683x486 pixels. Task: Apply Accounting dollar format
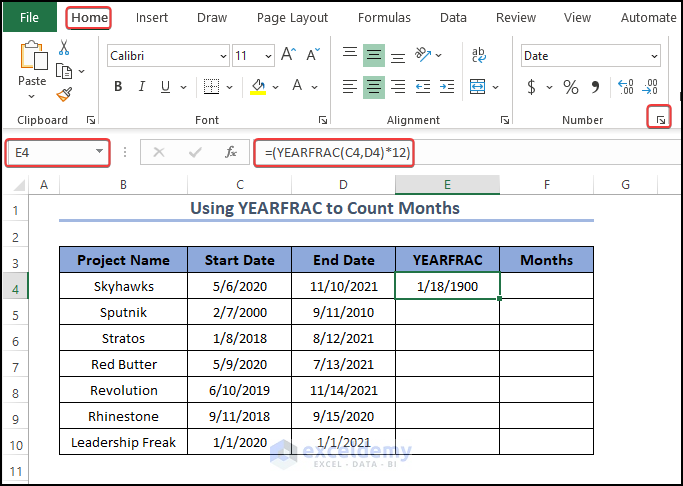tap(531, 87)
